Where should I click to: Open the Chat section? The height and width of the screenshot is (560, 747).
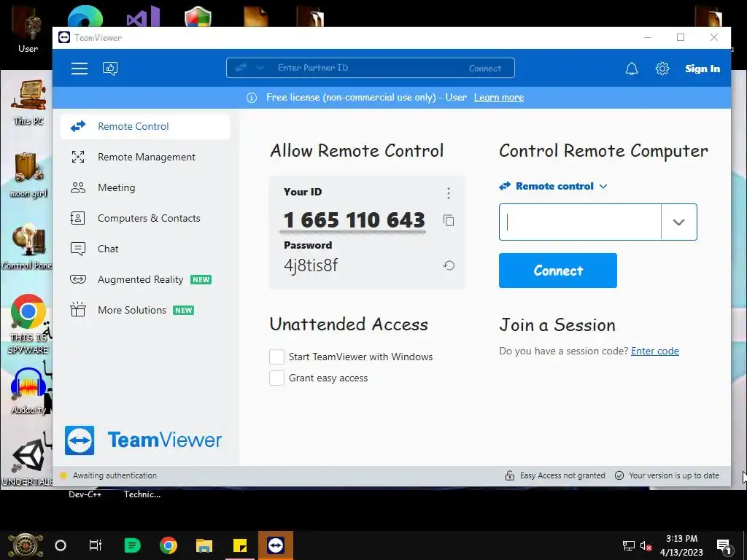(145, 249)
